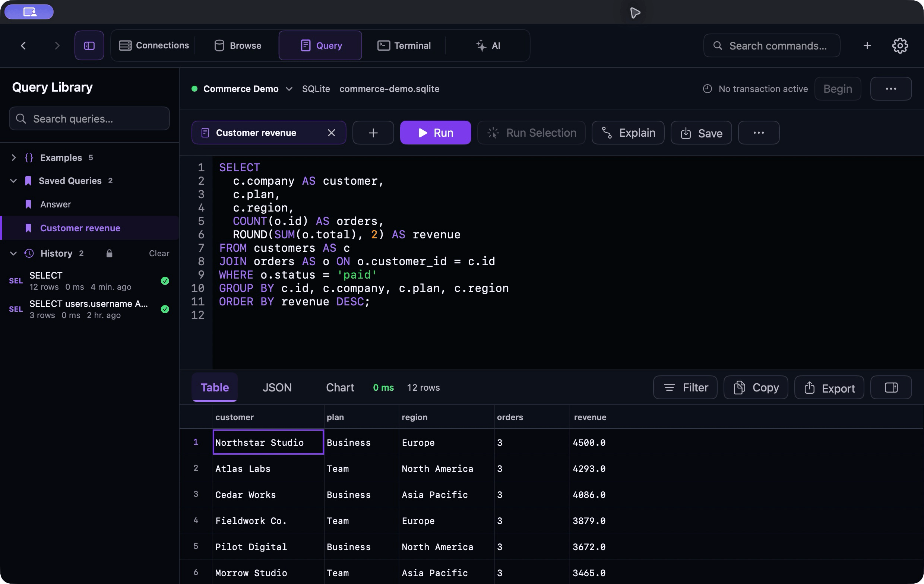The image size is (924, 584).
Task: Collapse the Saved Queries group
Action: click(13, 181)
